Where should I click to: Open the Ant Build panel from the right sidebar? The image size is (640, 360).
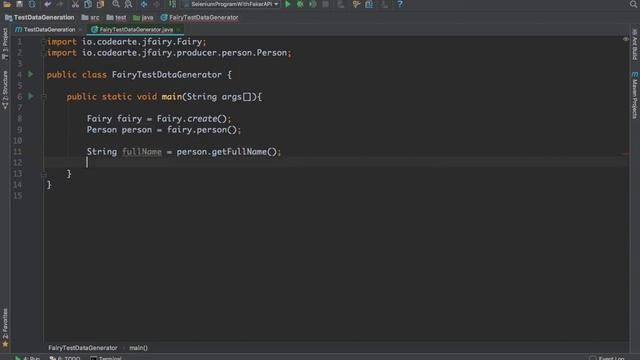[635, 44]
